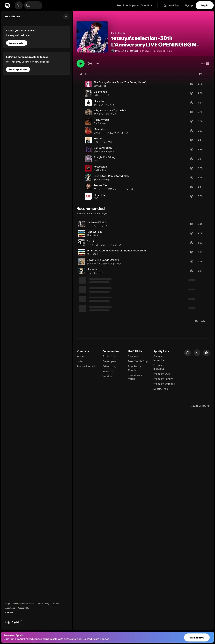Add Calling You to Liked Songs
The height and width of the screenshot is (644, 215).
[191, 93]
